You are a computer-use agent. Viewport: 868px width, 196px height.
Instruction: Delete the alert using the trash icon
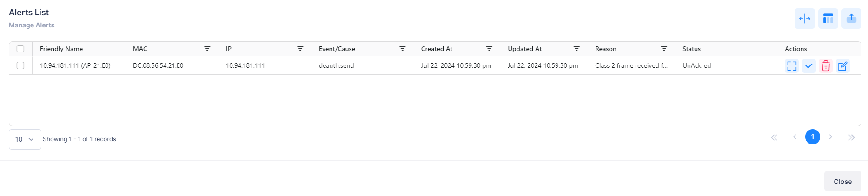tap(826, 66)
